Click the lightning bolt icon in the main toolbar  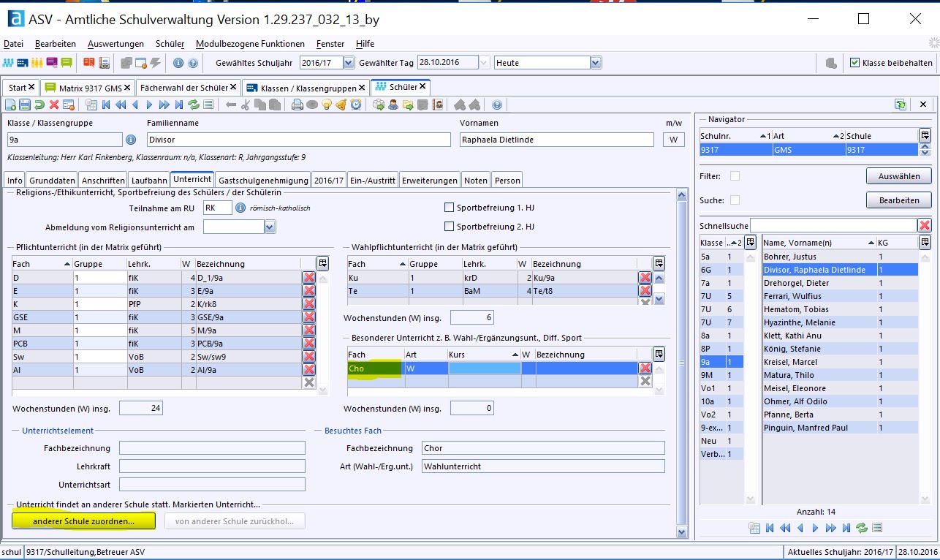tap(155, 63)
